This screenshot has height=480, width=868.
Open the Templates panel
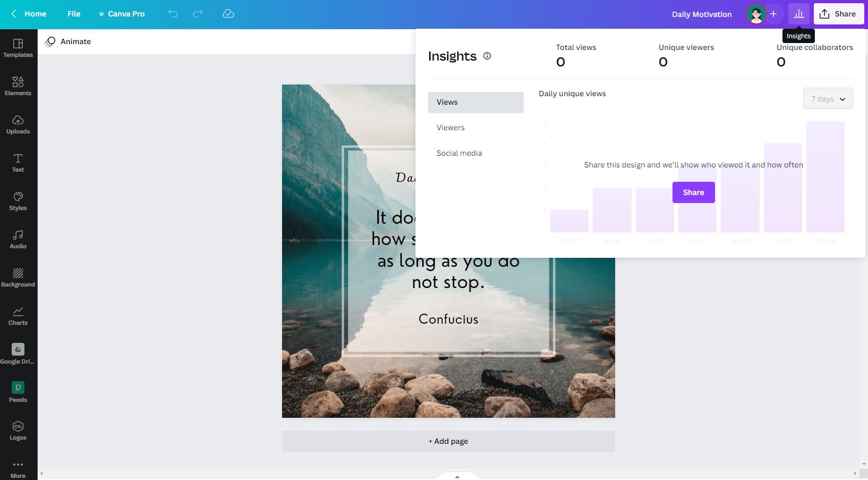18,48
